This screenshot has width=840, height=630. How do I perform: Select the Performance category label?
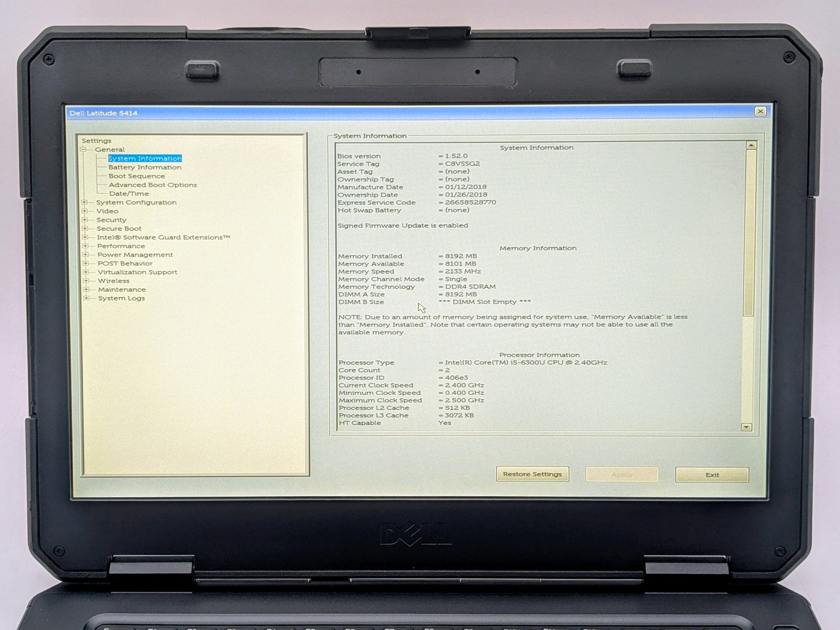tap(121, 246)
